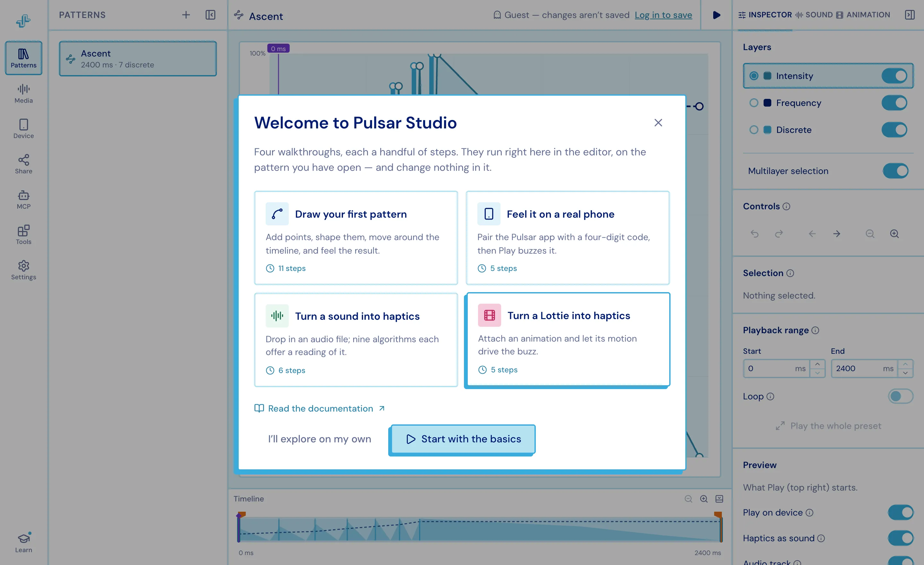The image size is (924, 565).
Task: Open the Learn section
Action: 23,543
